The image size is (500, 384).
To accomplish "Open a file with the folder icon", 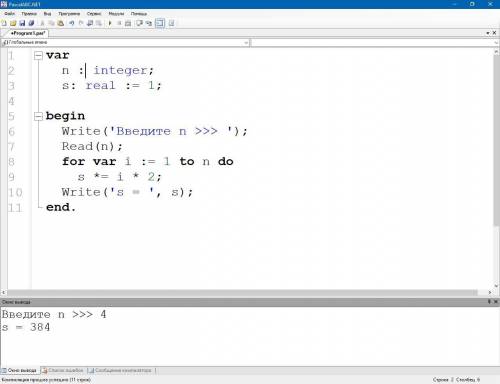I will (13, 23).
